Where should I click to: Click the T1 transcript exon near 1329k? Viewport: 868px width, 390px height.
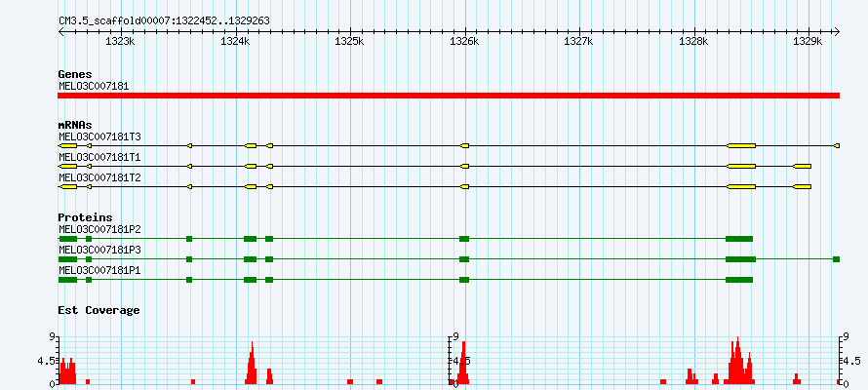tap(802, 166)
